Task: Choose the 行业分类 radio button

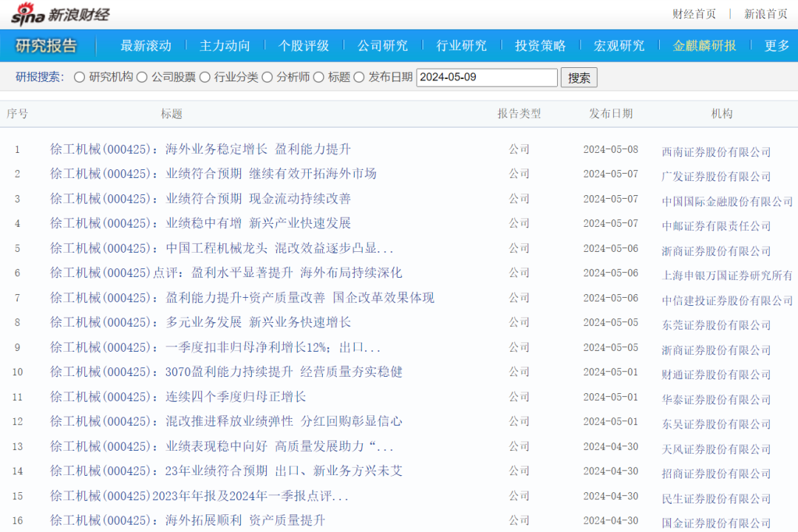Action: [205, 78]
